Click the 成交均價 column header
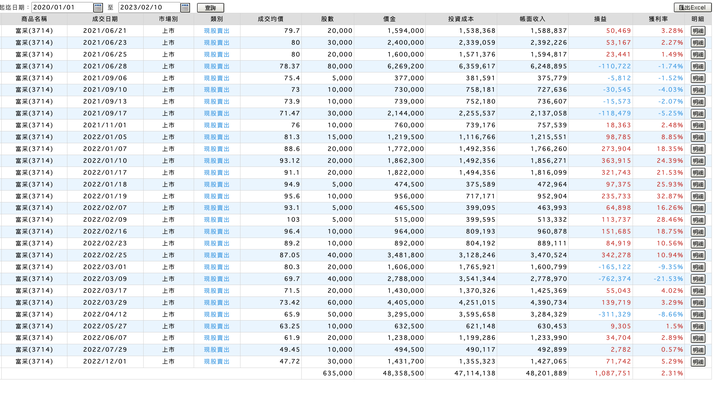Viewport: 720px width, 394px height. (270, 19)
